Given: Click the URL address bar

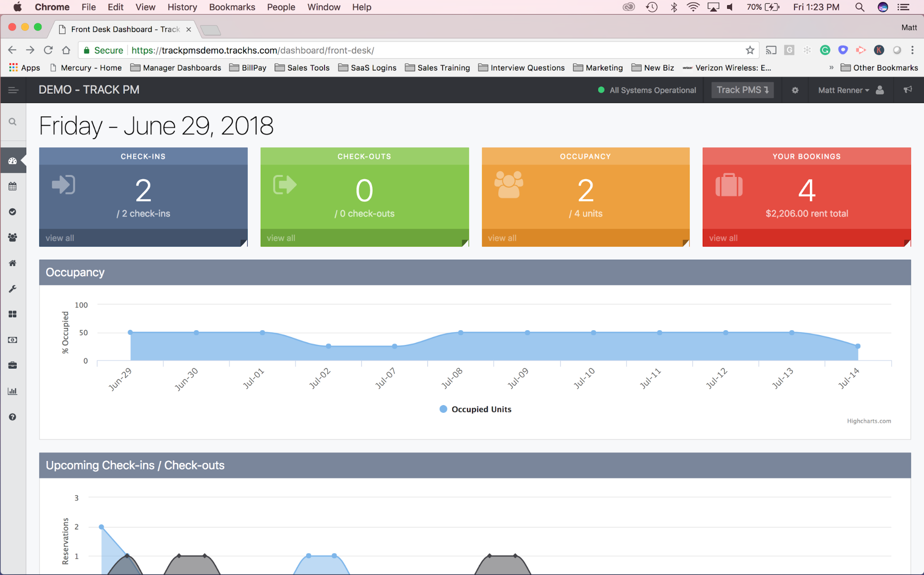Looking at the screenshot, I should pos(416,50).
